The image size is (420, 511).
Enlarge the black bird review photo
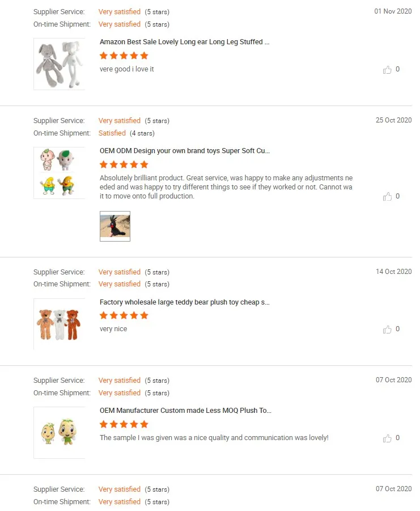pos(115,226)
